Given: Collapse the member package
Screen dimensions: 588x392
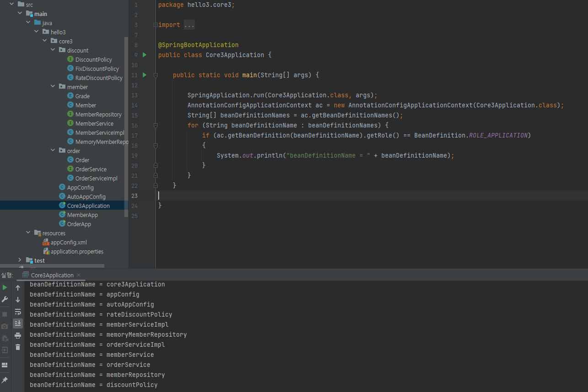Looking at the screenshot, I should coord(53,87).
